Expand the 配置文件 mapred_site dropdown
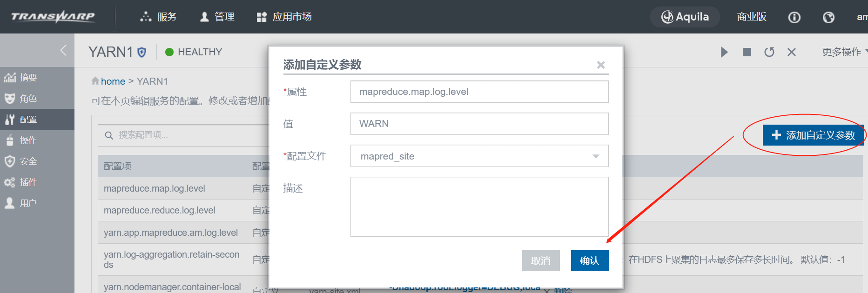This screenshot has width=868, height=293. [595, 156]
